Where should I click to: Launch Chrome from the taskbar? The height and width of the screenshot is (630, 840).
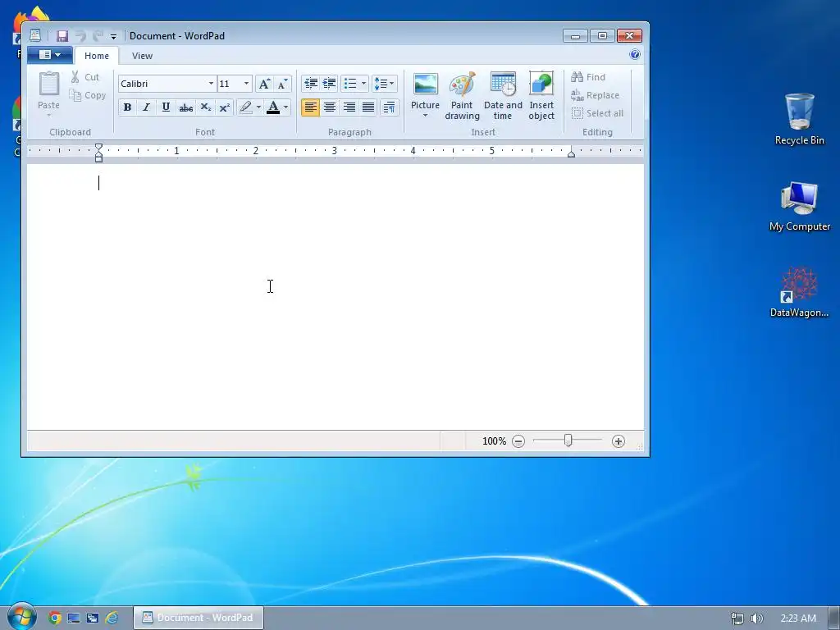tap(55, 618)
